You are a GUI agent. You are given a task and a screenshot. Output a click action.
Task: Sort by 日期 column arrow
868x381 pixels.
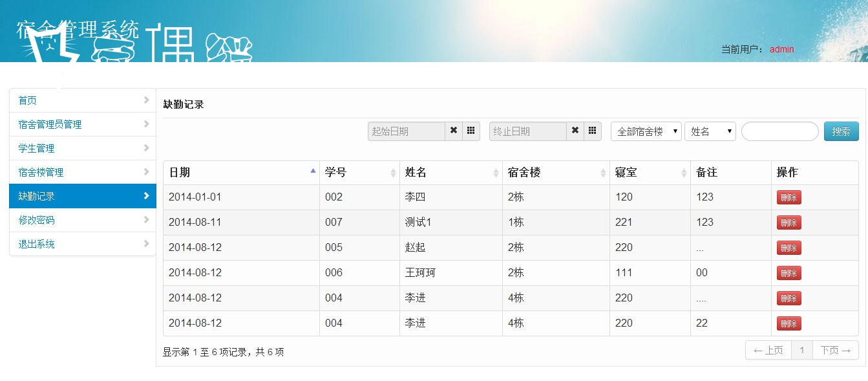coord(313,171)
